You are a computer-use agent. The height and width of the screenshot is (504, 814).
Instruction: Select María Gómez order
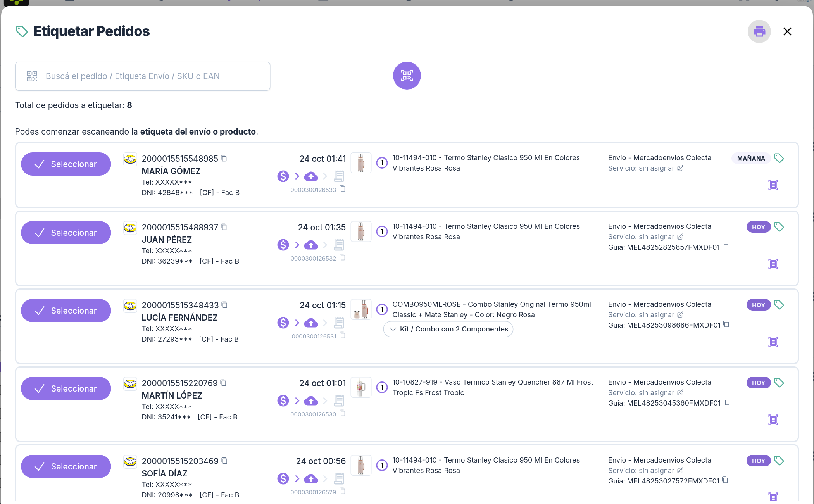coord(66,164)
